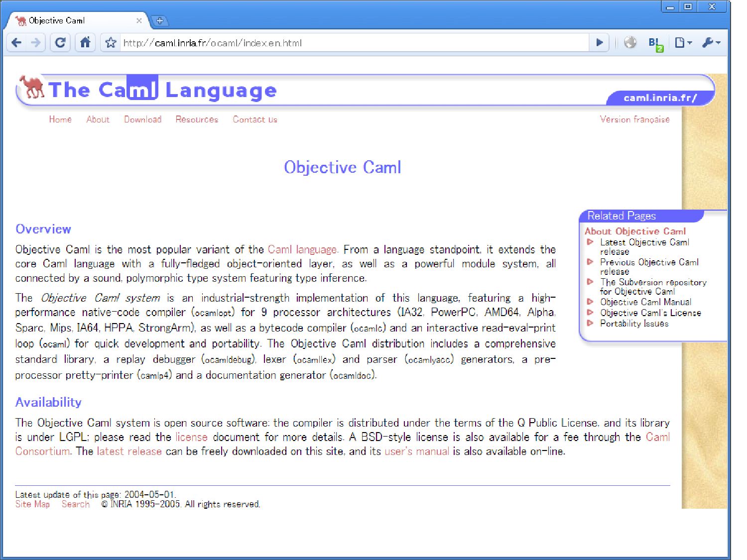This screenshot has width=747, height=560.
Task: Click the address bar URL field
Action: [354, 43]
